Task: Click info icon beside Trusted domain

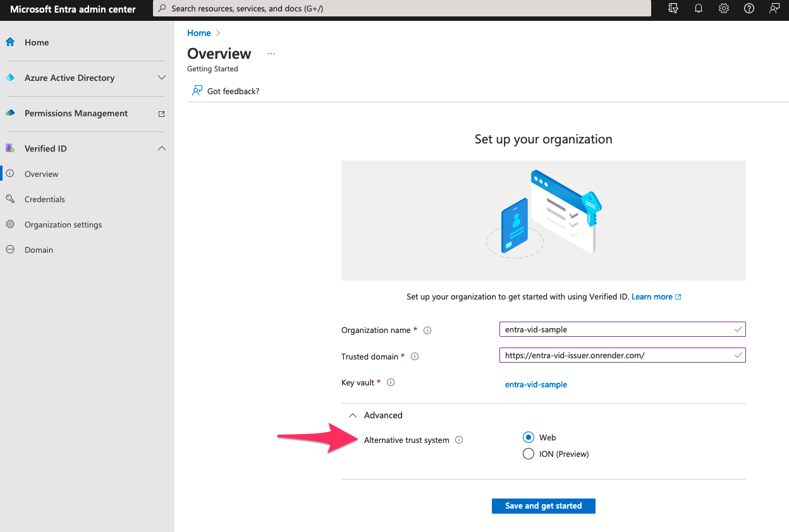Action: coord(415,356)
